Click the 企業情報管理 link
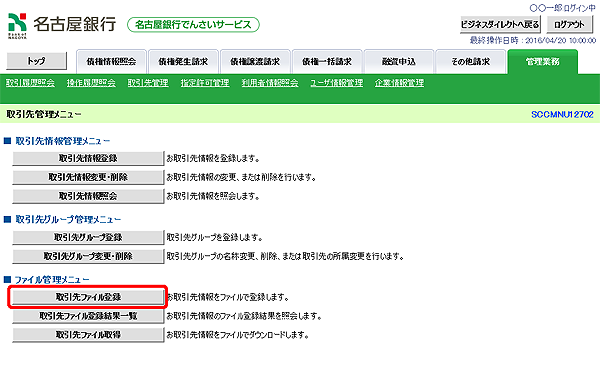 (399, 83)
